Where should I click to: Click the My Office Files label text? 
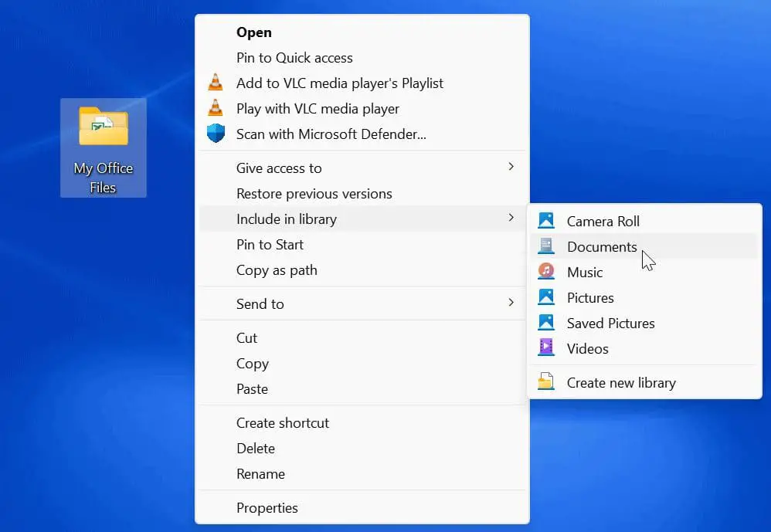pyautogui.click(x=104, y=178)
